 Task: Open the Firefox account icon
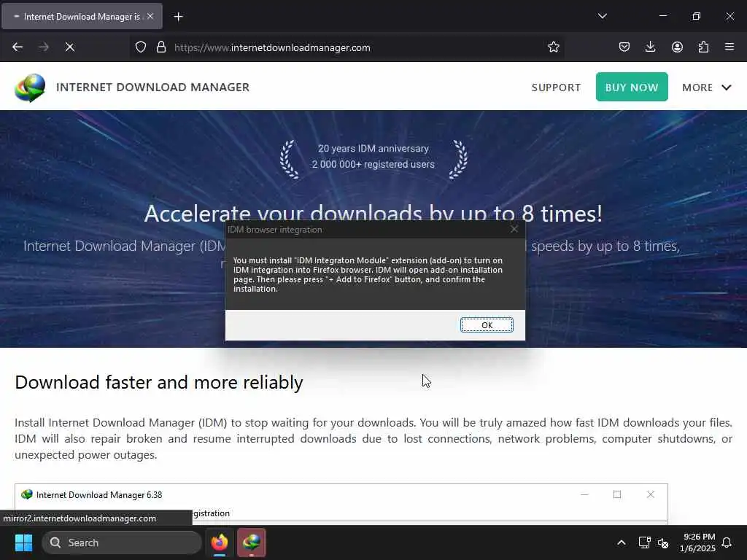(677, 47)
